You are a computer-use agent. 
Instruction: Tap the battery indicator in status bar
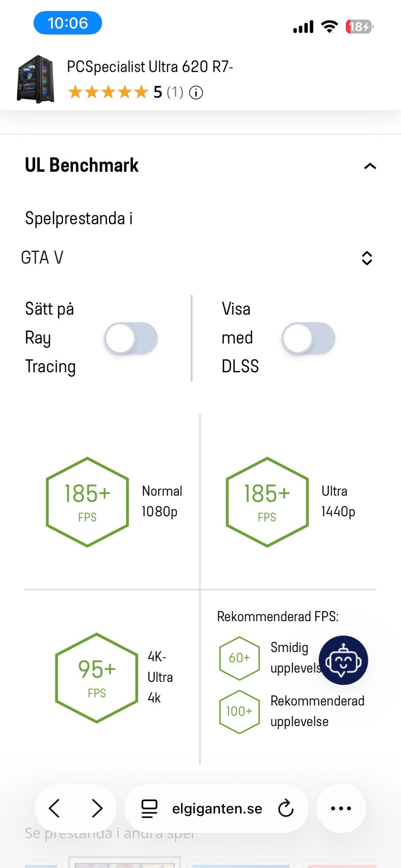point(359,27)
